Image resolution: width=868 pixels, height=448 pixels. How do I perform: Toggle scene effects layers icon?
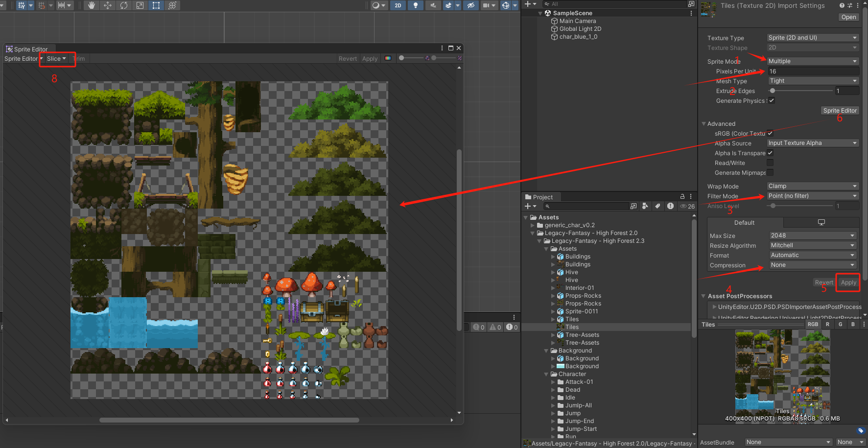(x=448, y=5)
